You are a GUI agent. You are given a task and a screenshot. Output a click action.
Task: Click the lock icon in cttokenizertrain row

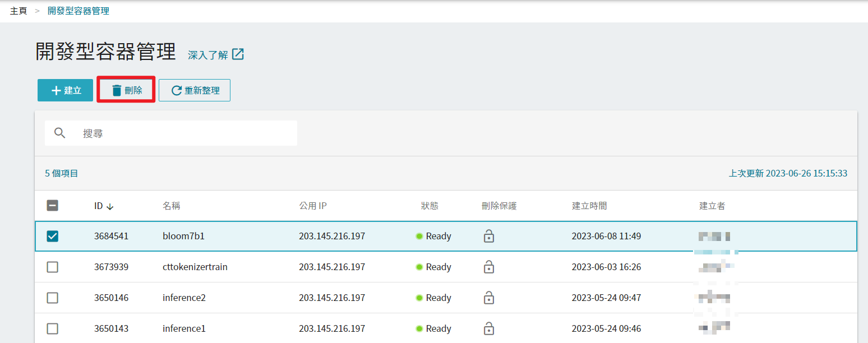click(x=489, y=267)
